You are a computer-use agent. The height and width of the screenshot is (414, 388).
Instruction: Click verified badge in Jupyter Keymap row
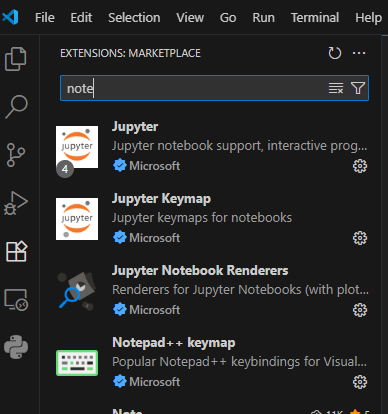120,238
